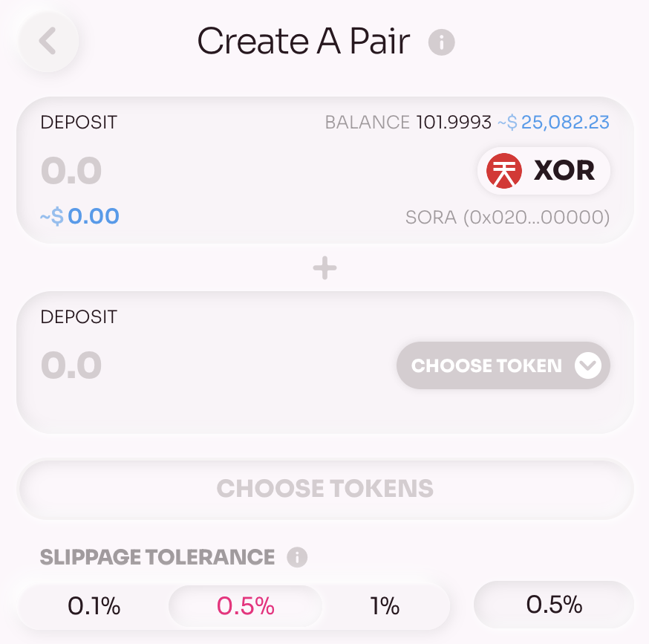The height and width of the screenshot is (644, 649).
Task: Open the Choose Token dropdown
Action: pyautogui.click(x=503, y=365)
